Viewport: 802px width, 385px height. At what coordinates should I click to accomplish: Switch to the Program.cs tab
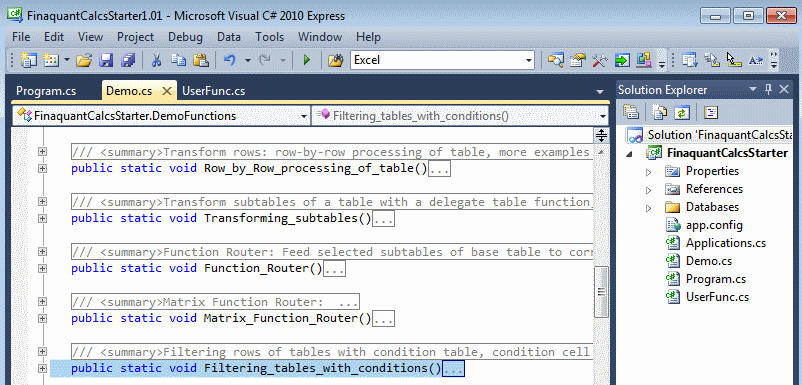(x=46, y=91)
